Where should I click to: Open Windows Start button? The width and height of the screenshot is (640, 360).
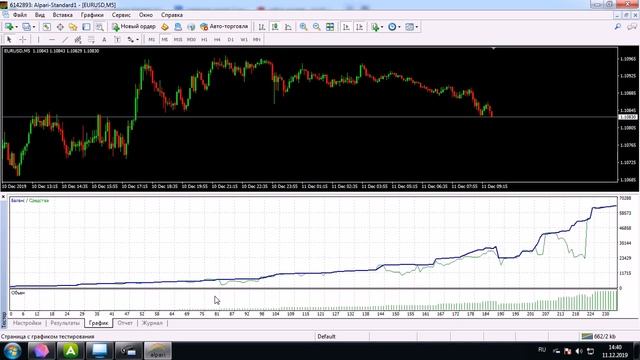click(x=12, y=351)
